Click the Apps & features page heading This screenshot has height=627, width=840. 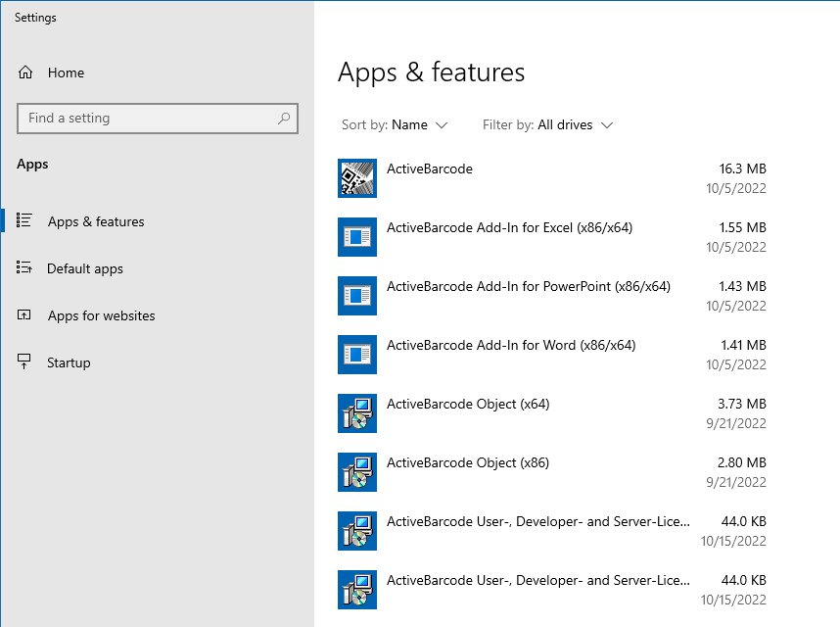[x=431, y=72]
